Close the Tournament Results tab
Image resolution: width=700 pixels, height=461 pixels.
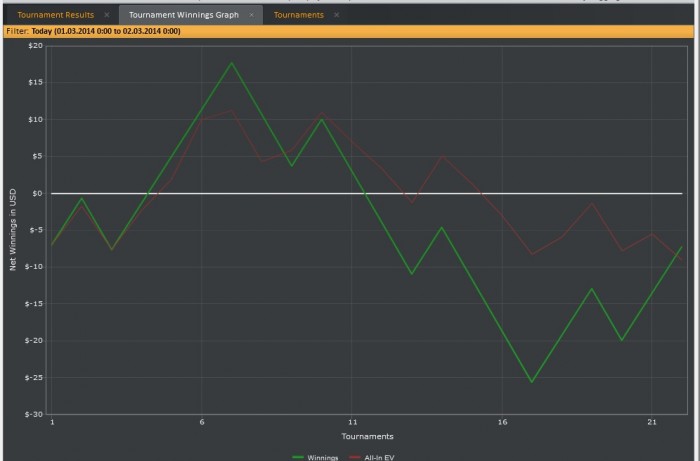click(x=107, y=15)
